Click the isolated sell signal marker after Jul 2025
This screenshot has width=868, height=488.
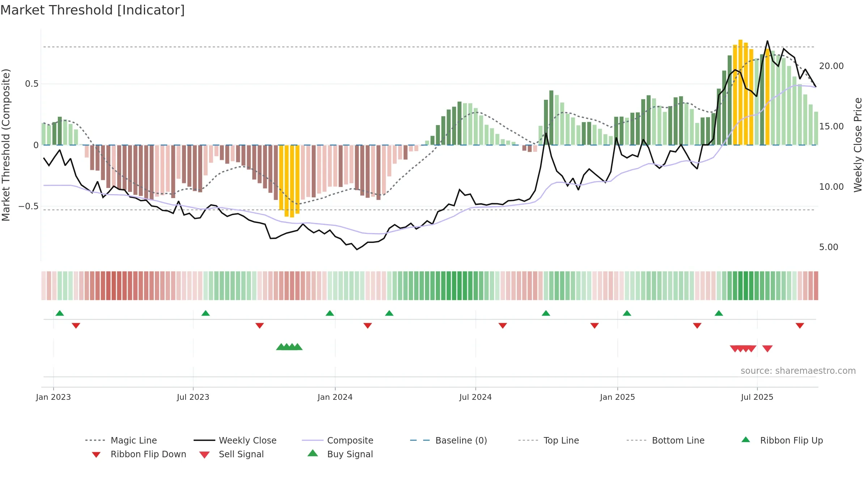(x=767, y=349)
